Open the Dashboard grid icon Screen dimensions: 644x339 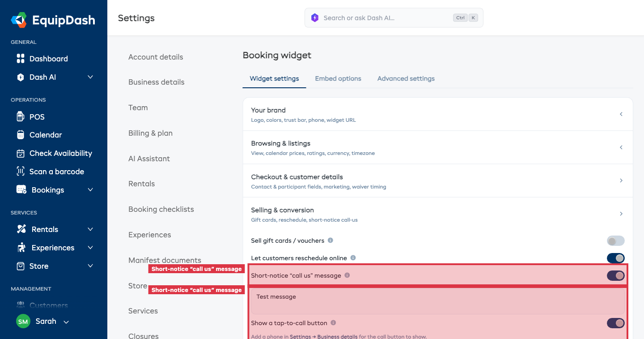(x=20, y=59)
